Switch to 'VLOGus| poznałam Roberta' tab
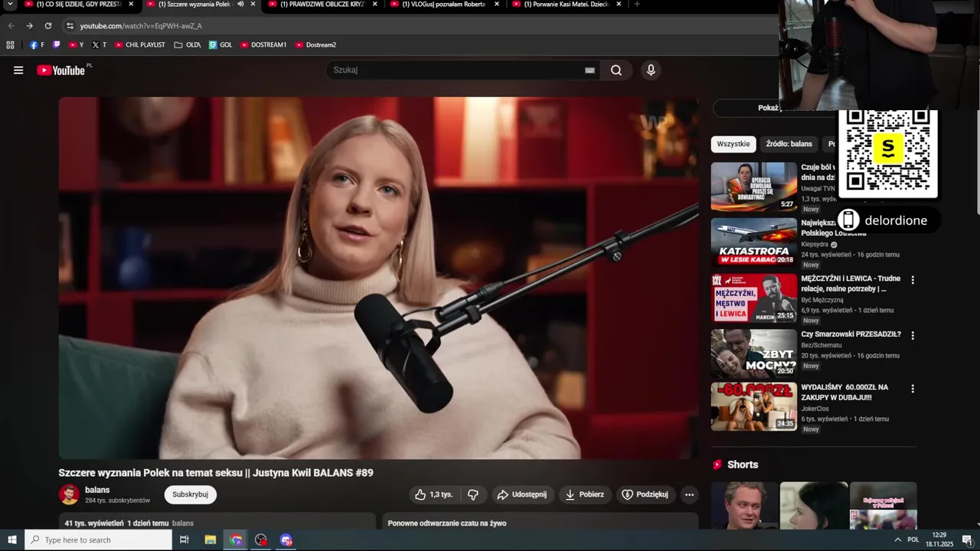This screenshot has height=551, width=980. (x=444, y=4)
